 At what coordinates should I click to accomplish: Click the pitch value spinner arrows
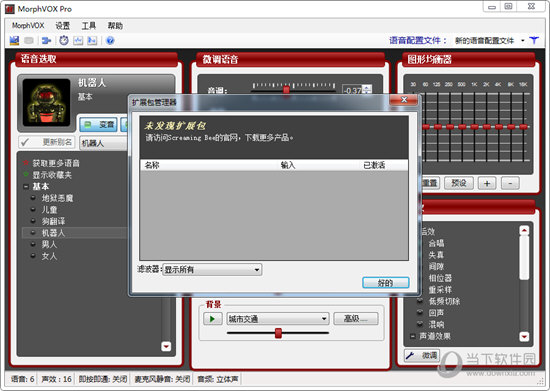(367, 89)
